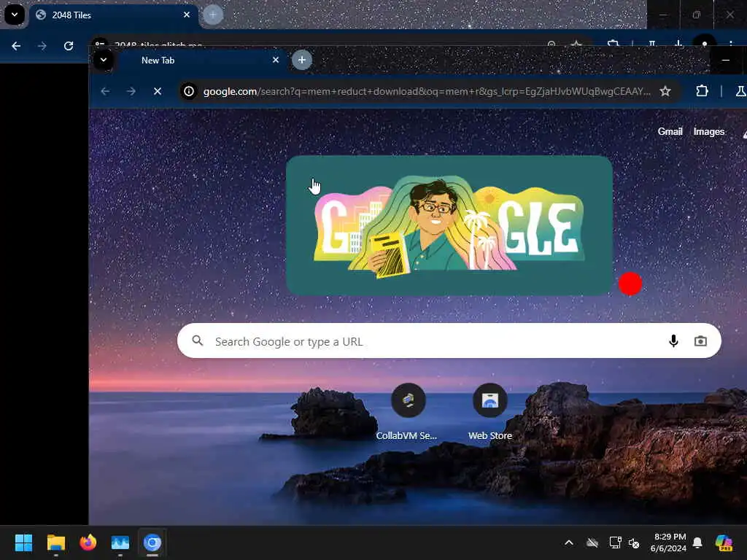747x560 pixels.
Task: Open the CollabVM Se... shortcut
Action: coord(408,412)
